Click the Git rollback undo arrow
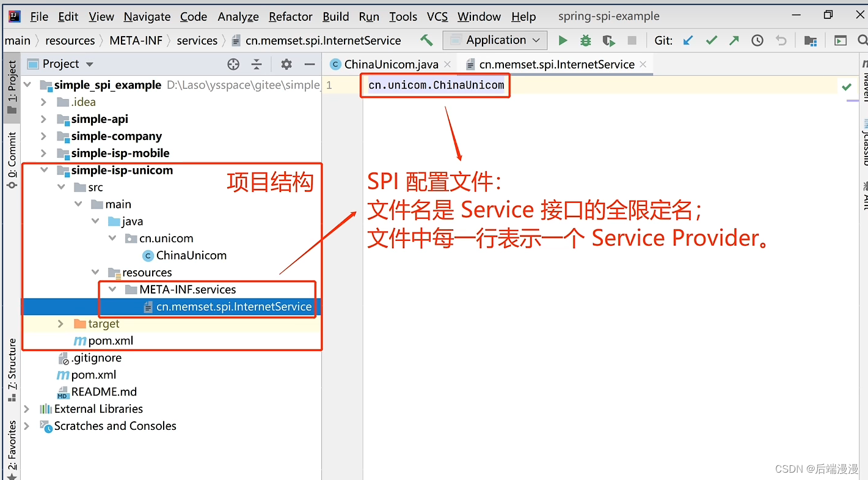The height and width of the screenshot is (480, 868). point(781,40)
